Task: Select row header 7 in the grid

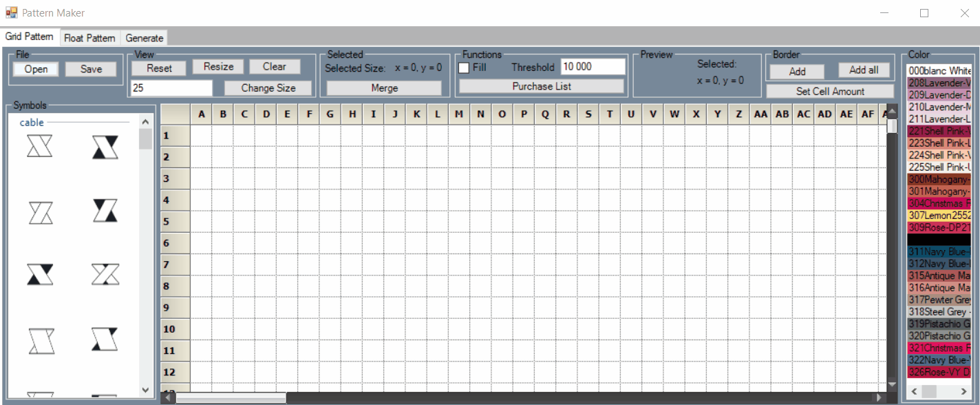Action: [175, 264]
